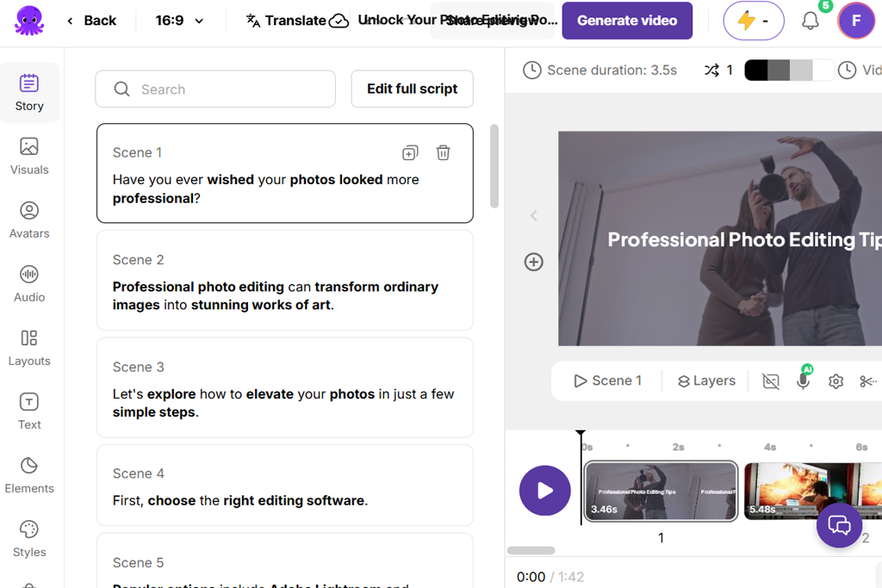Image resolution: width=882 pixels, height=588 pixels.
Task: Click Edit full script button
Action: click(x=413, y=89)
